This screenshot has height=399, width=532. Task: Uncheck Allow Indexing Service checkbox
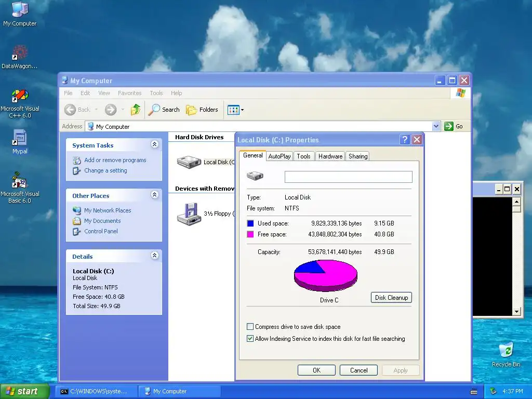[250, 339]
